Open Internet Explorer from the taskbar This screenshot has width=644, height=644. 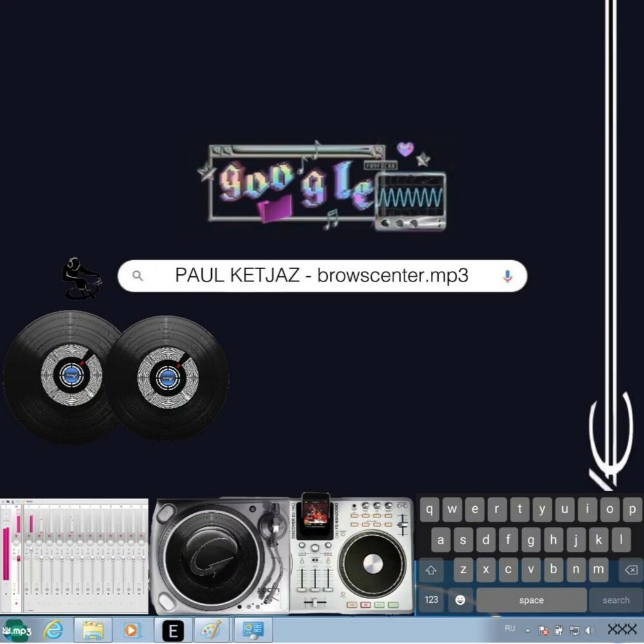[x=54, y=630]
